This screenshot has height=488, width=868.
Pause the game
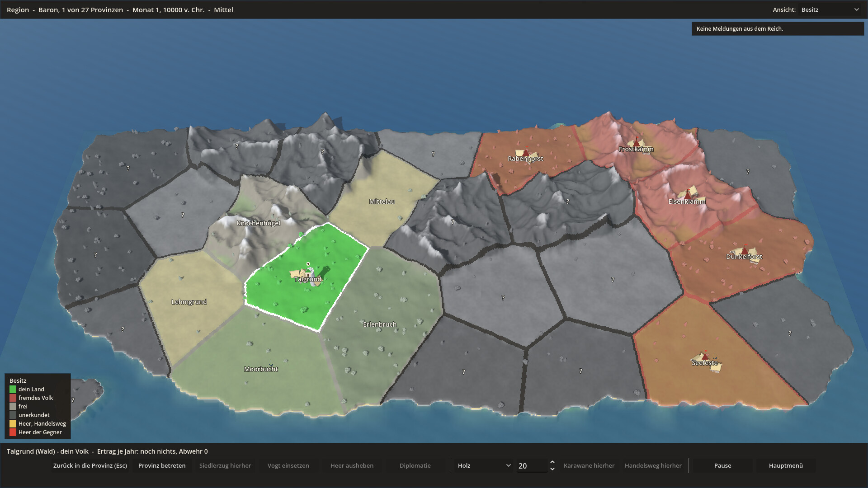coord(722,465)
